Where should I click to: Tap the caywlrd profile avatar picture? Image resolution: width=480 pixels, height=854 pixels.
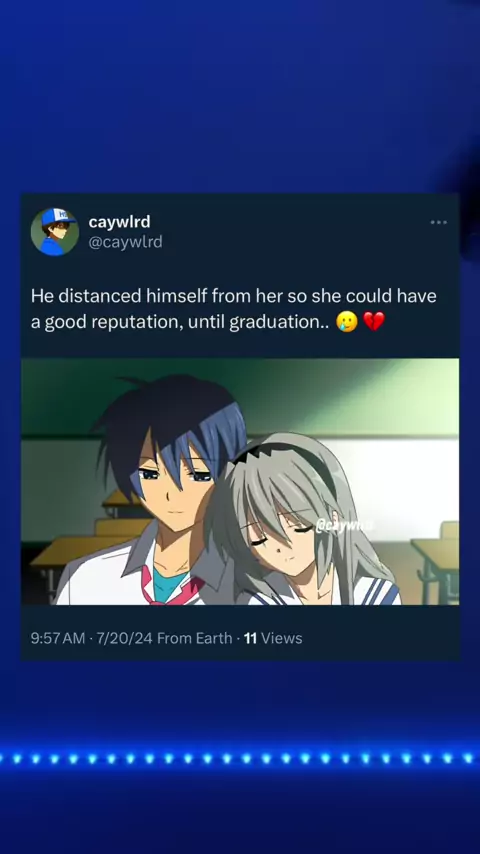coord(54,231)
